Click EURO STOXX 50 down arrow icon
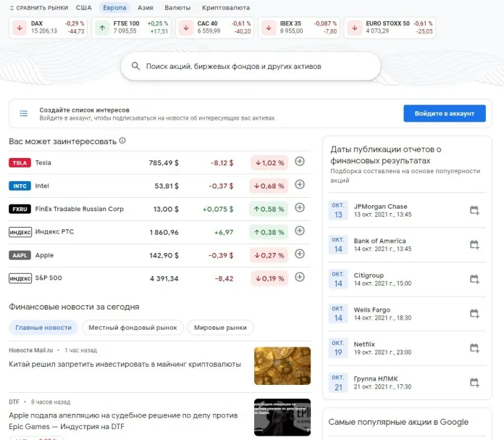This screenshot has height=440, width=504. pyautogui.click(x=355, y=28)
